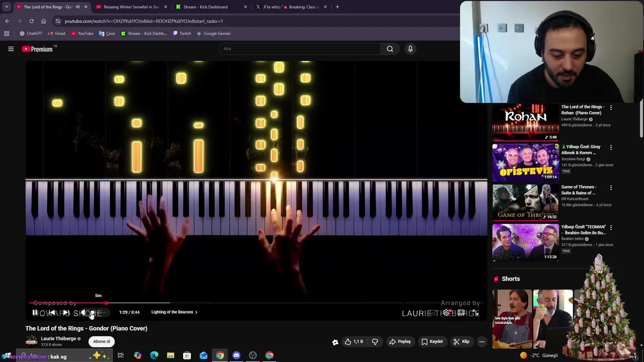Open the 'Yılbaşı Özel! TEOMAN' video title
The height and width of the screenshot is (362, 644).
pos(583,230)
